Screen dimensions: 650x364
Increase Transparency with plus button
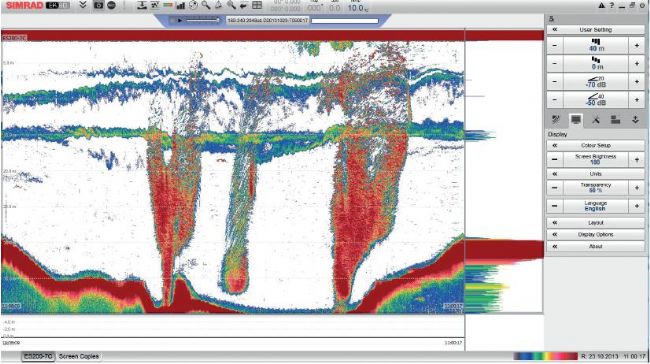click(637, 188)
